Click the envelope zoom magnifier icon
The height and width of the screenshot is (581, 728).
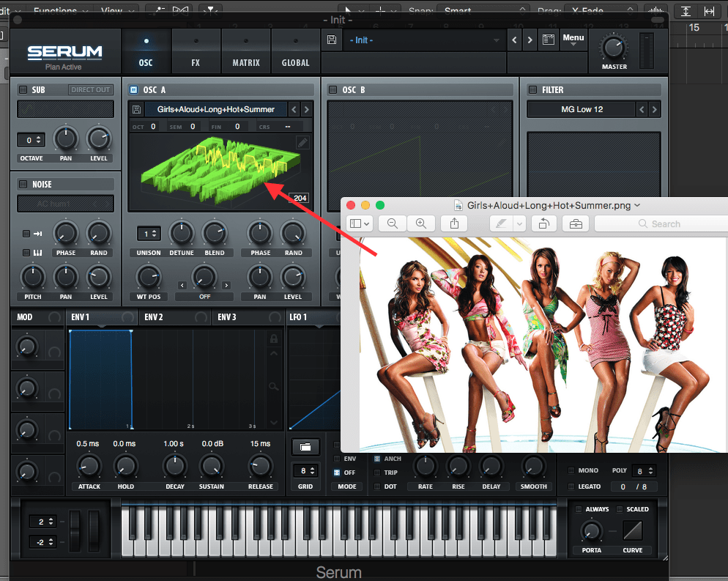tap(274, 386)
